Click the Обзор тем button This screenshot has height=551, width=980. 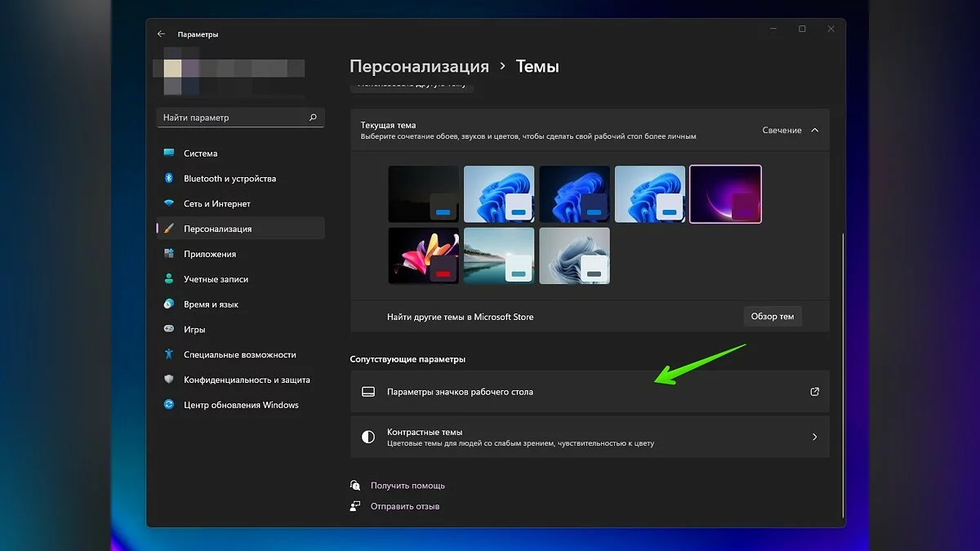point(772,317)
